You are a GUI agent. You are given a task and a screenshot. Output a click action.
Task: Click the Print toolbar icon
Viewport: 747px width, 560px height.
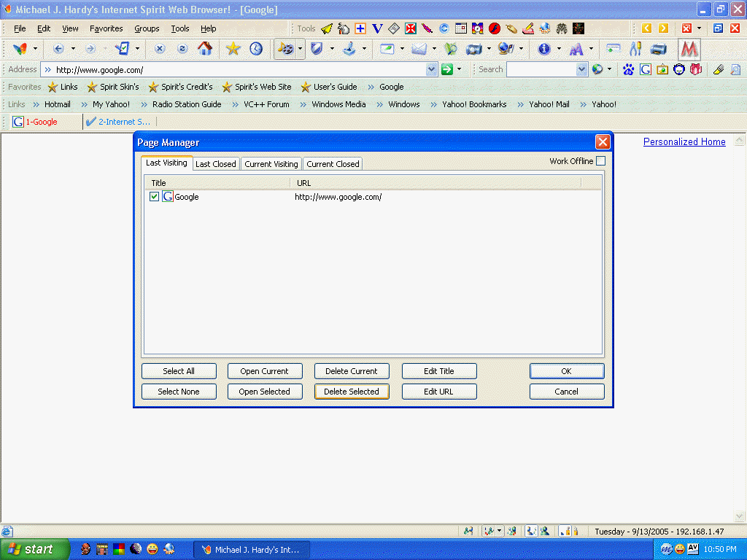coord(657,49)
